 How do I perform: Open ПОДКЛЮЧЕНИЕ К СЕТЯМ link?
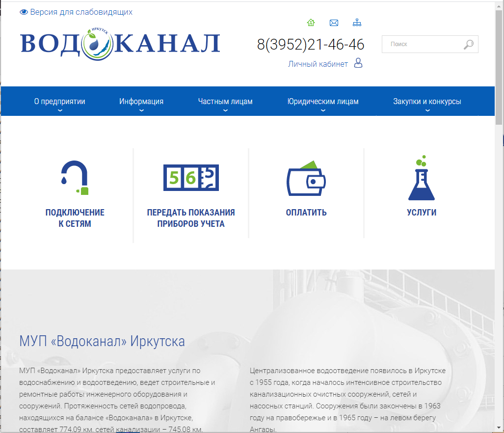(x=75, y=218)
